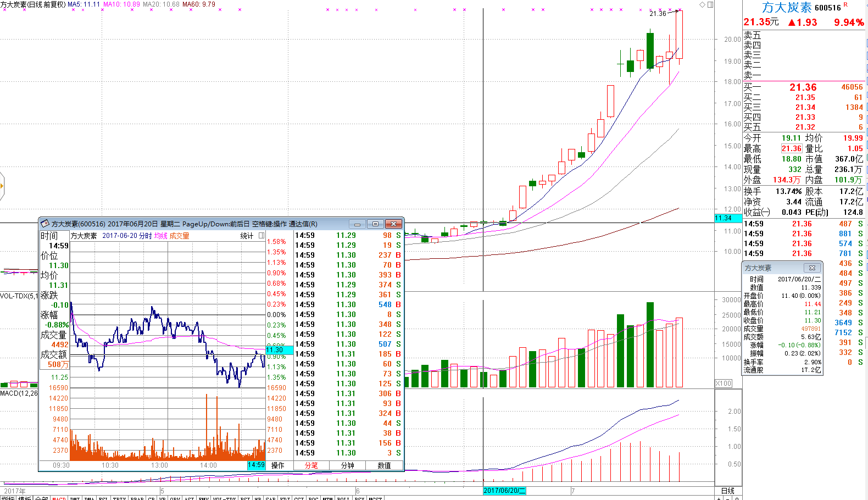Viewport: 868px width, 500px height.
Task: Click the PE(动) value 124.8
Action: [853, 213]
